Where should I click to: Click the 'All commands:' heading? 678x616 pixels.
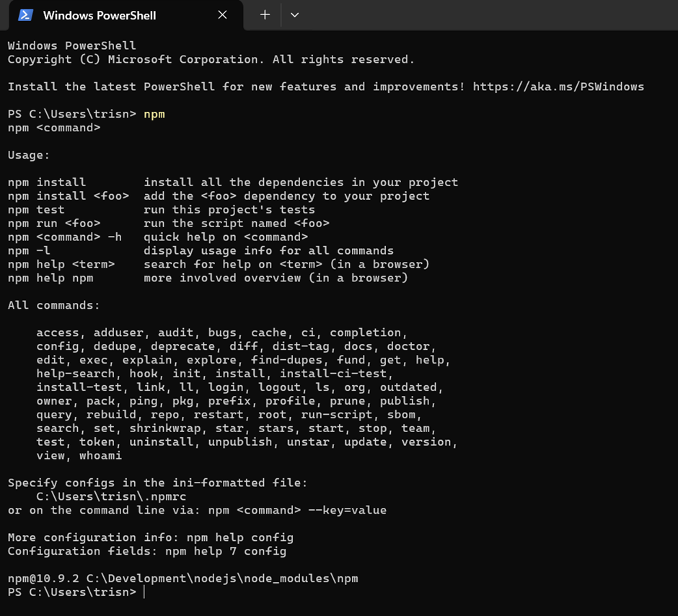pos(53,305)
